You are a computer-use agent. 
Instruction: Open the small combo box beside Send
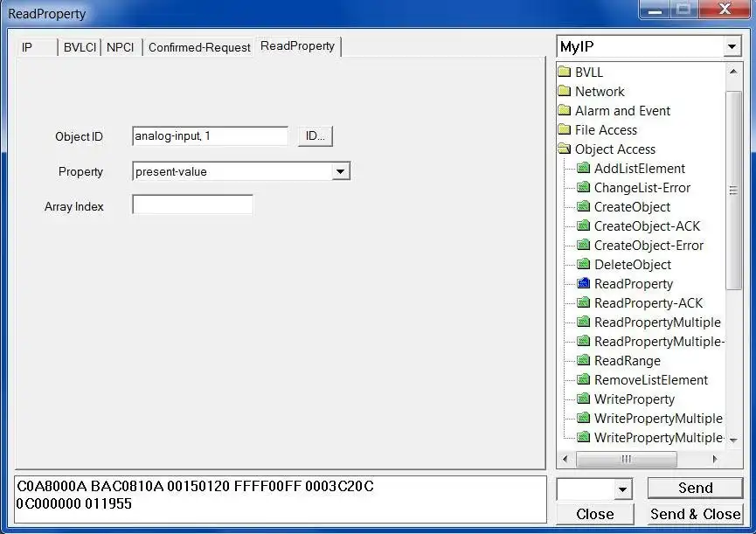(x=622, y=489)
